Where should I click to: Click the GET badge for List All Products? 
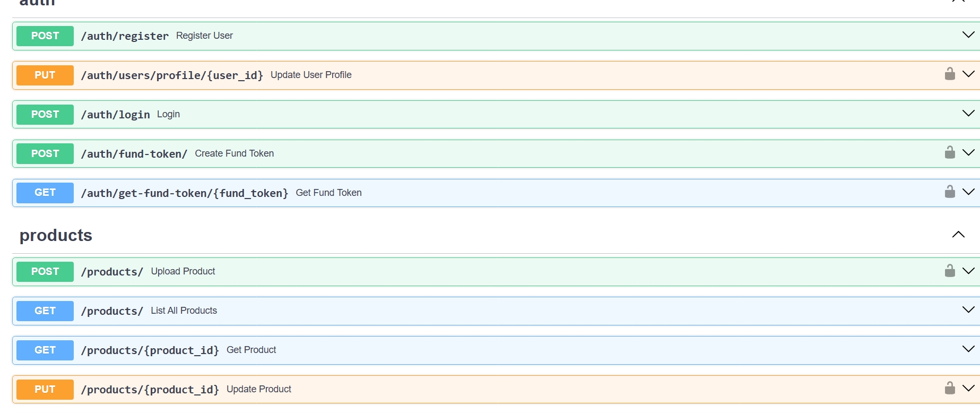pos(45,311)
